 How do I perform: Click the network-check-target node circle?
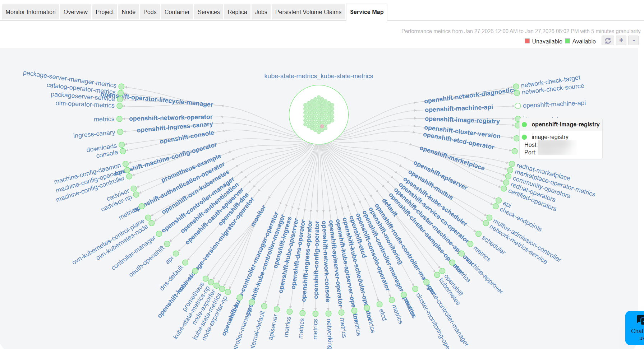[516, 86]
